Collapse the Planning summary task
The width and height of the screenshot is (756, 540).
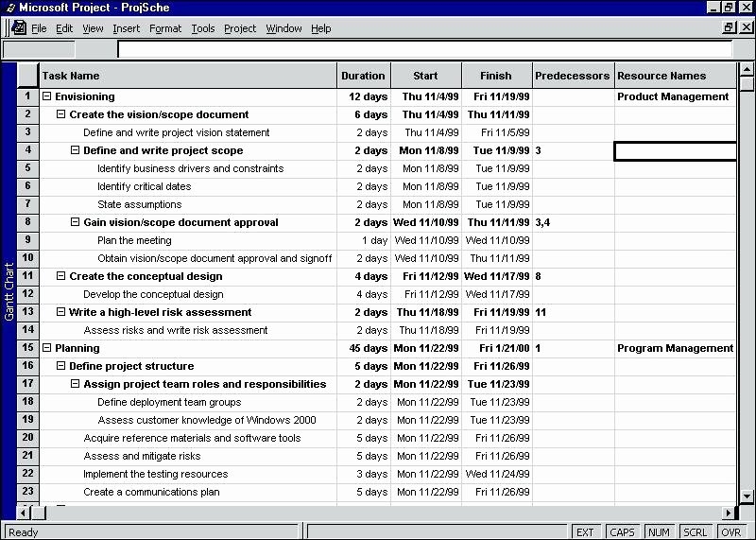[x=47, y=348]
